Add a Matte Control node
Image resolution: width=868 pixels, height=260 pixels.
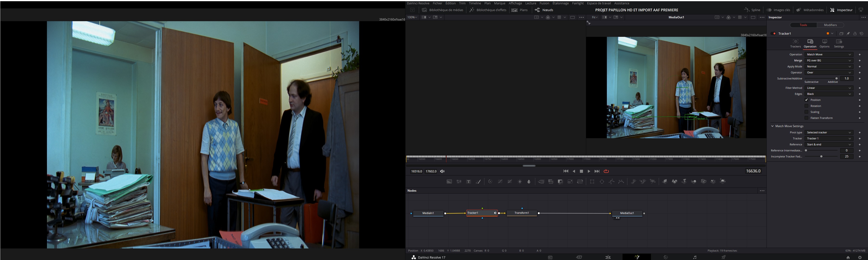[560, 182]
